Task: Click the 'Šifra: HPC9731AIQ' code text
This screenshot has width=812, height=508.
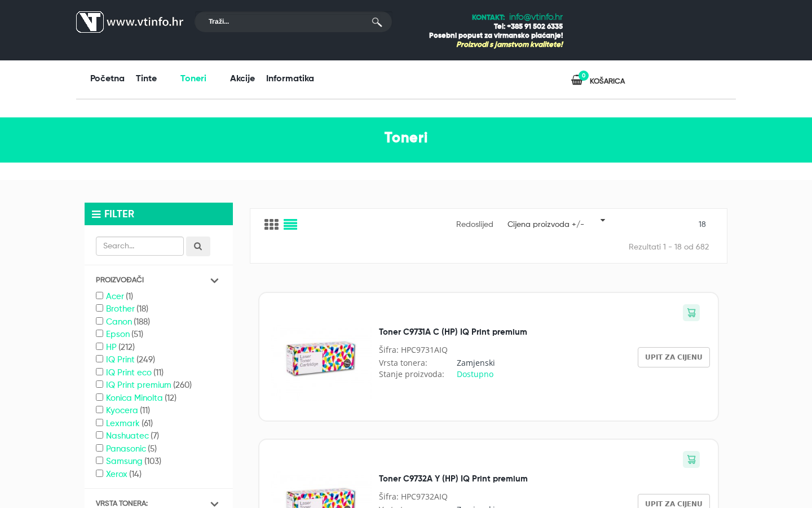Action: point(413,350)
